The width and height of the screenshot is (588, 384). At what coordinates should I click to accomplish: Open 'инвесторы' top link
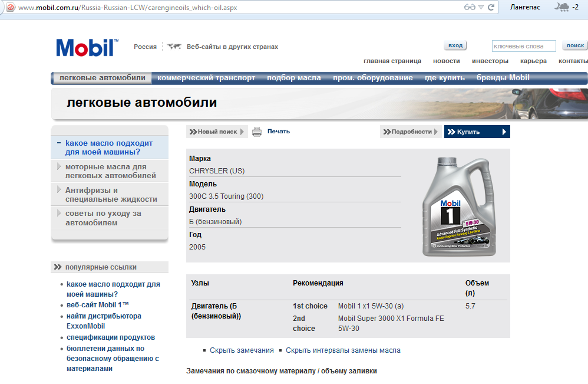point(490,61)
